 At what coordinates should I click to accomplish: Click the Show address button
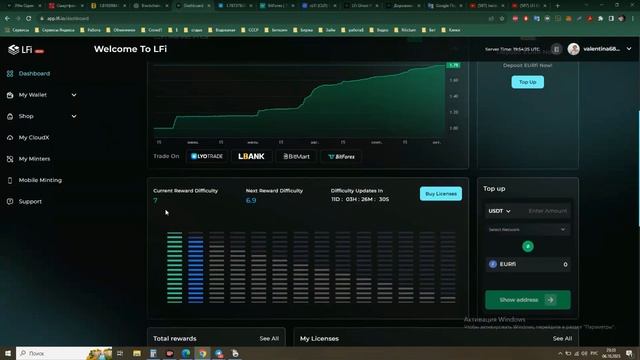coord(528,300)
